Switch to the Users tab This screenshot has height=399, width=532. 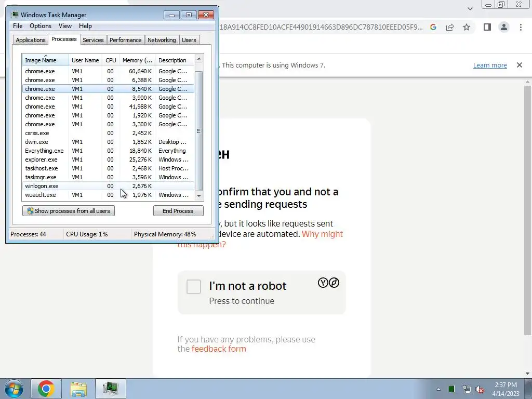pos(189,40)
